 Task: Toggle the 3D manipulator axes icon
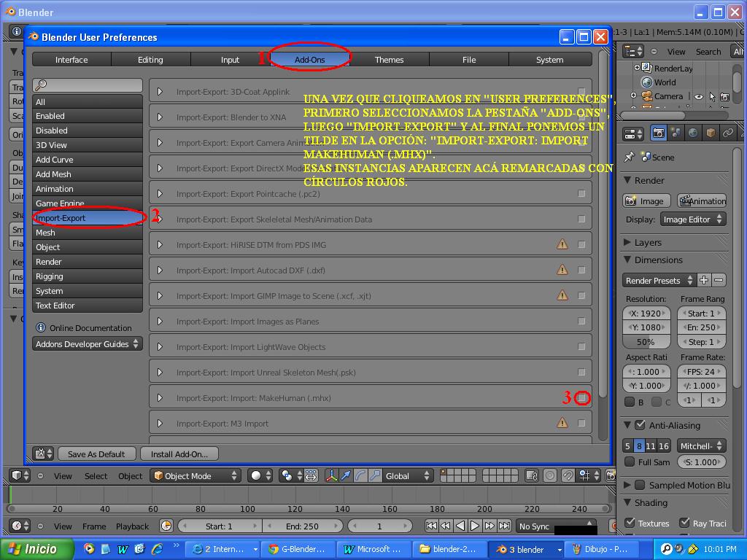click(x=332, y=475)
